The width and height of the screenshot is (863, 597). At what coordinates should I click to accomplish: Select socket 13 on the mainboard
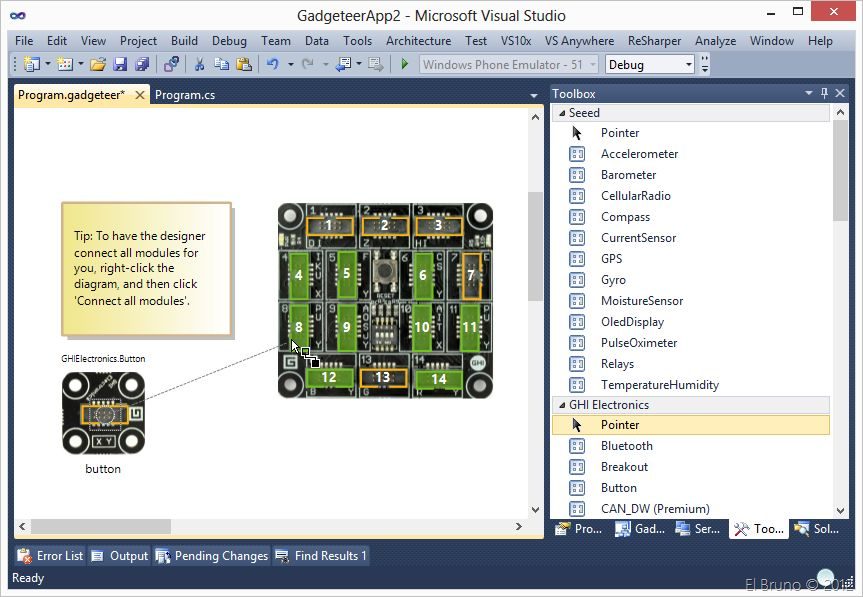(383, 378)
